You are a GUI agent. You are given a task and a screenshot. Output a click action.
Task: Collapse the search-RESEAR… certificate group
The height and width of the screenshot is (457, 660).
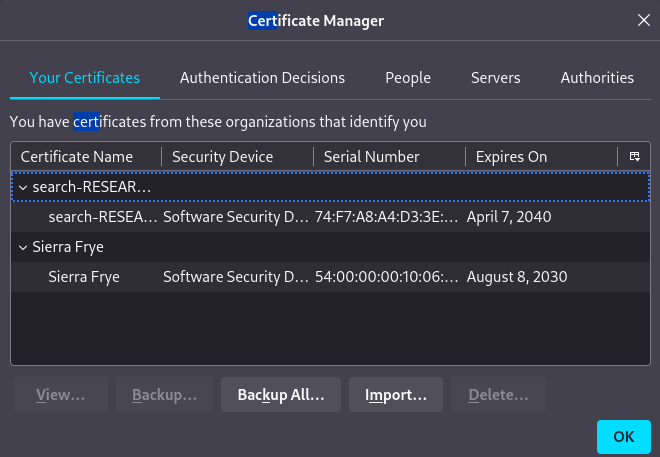pos(23,187)
